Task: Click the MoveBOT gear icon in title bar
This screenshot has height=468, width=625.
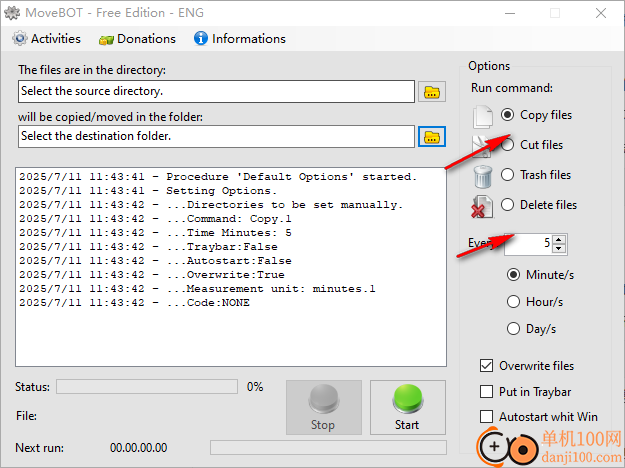Action: 12,13
